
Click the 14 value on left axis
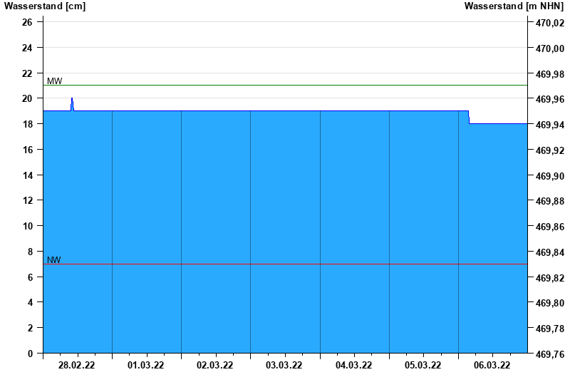[27, 175]
